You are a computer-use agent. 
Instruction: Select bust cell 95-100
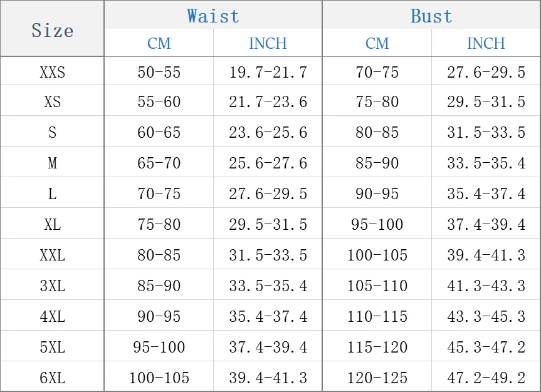[x=377, y=224]
